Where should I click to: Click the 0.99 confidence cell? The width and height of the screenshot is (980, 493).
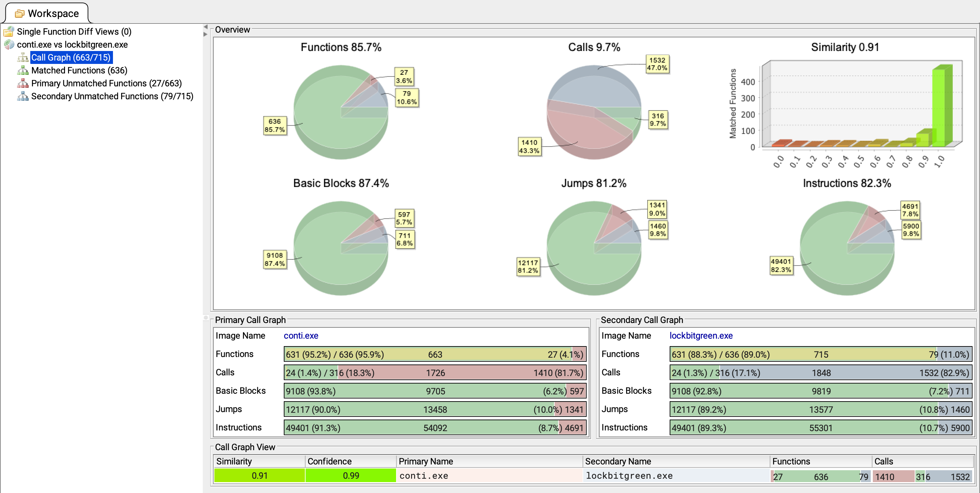pos(350,476)
